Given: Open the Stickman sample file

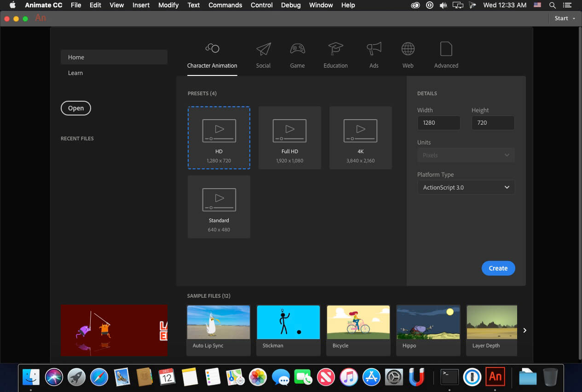Looking at the screenshot, I should point(288,329).
